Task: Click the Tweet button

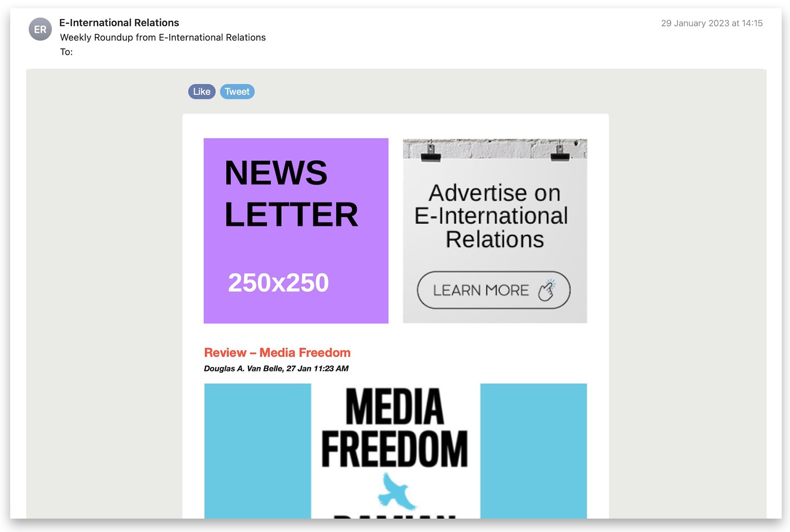Action: point(237,92)
